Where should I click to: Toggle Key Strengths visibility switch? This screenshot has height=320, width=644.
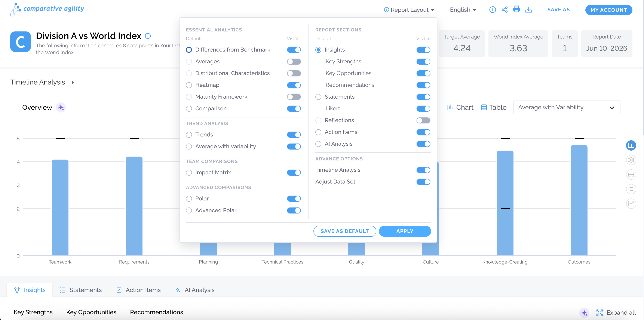click(423, 62)
